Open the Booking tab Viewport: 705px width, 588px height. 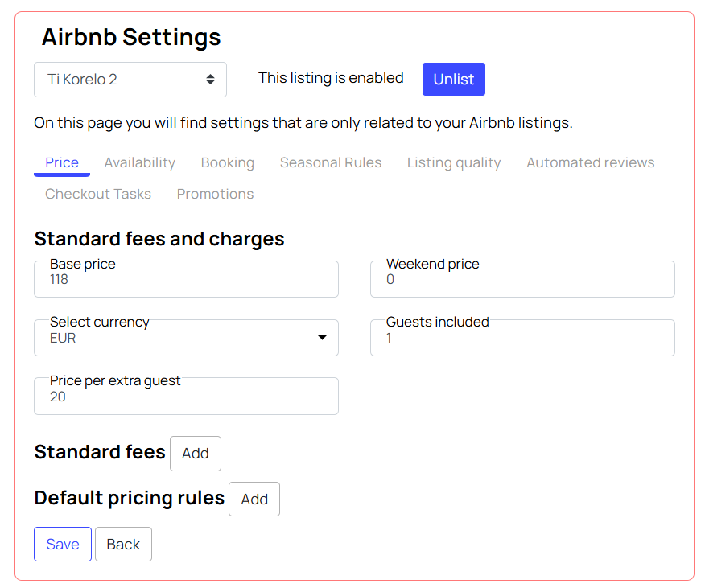(228, 162)
